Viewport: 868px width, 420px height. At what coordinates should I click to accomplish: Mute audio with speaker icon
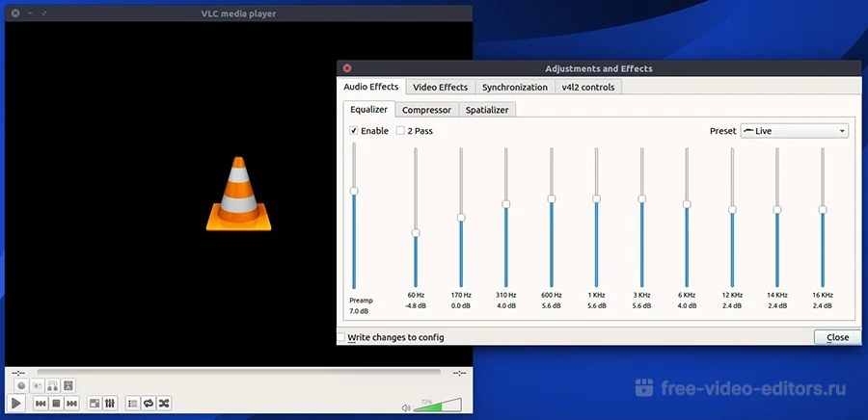[x=406, y=407]
